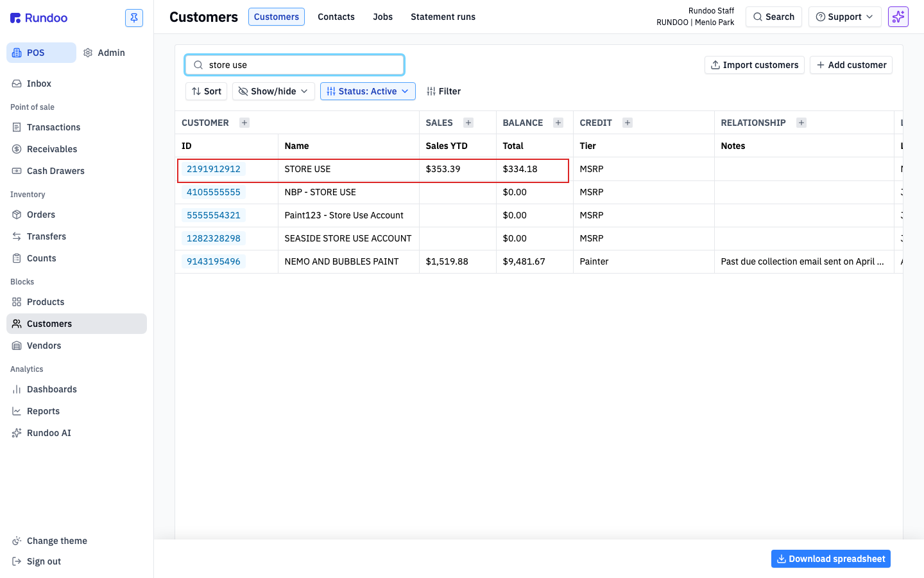Open Dashboards
This screenshot has height=578, width=924.
[76, 389]
